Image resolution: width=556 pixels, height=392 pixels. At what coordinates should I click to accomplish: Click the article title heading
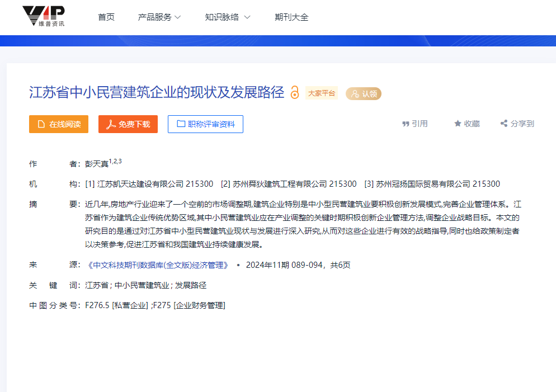157,93
